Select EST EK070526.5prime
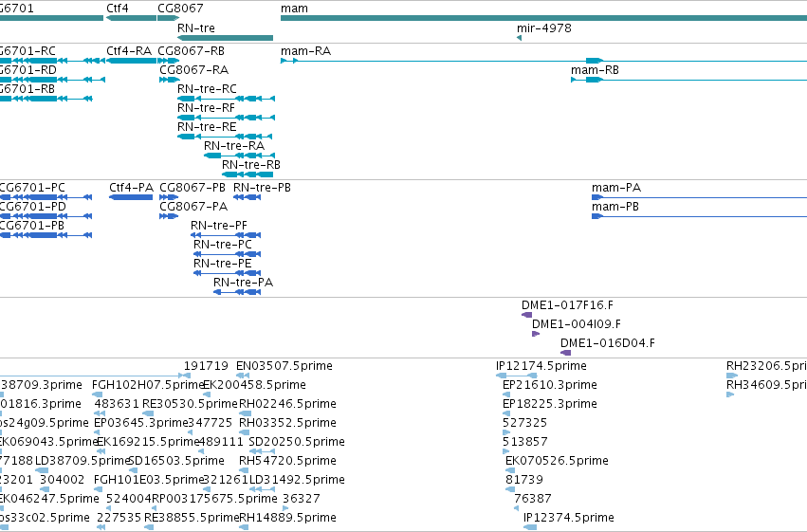Viewport: 807px width, 532px height. click(557, 462)
